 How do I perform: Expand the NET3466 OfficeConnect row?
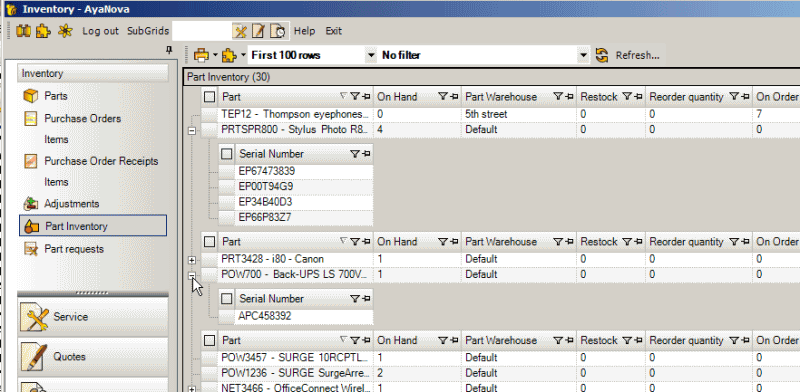pyautogui.click(x=192, y=389)
